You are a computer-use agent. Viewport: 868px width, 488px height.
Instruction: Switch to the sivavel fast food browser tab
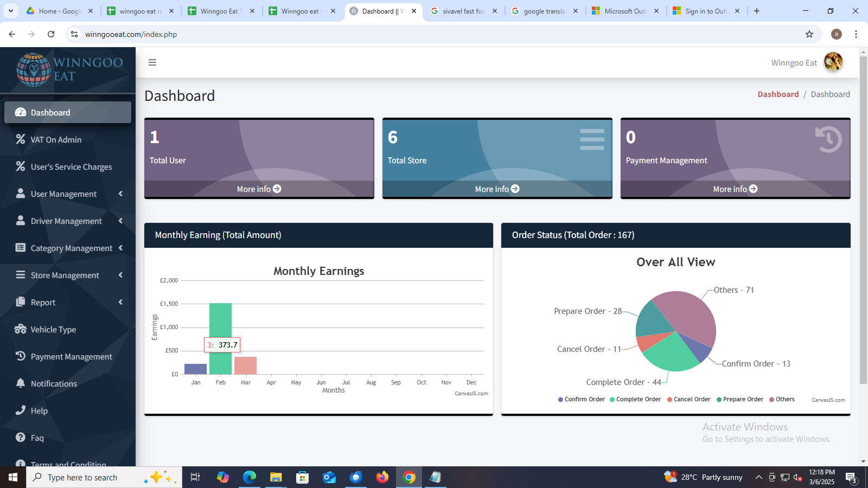pos(463,11)
